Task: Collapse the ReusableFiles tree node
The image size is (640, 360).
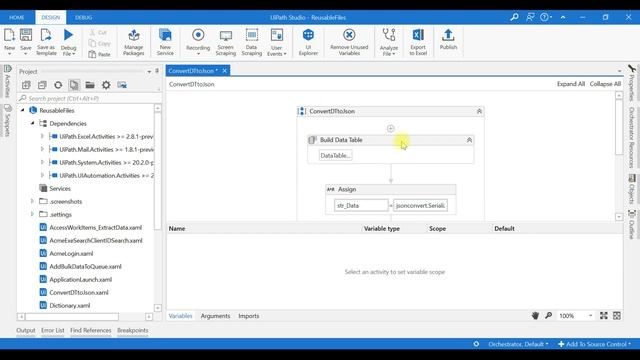Action: point(23,110)
